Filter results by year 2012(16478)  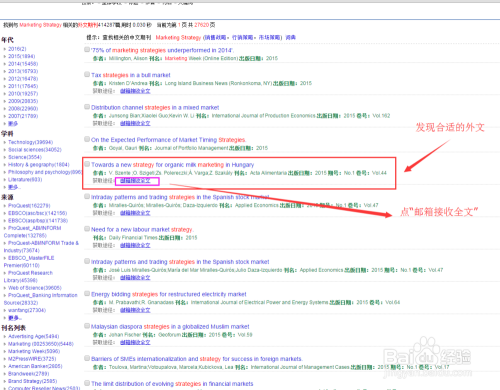coord(23,79)
